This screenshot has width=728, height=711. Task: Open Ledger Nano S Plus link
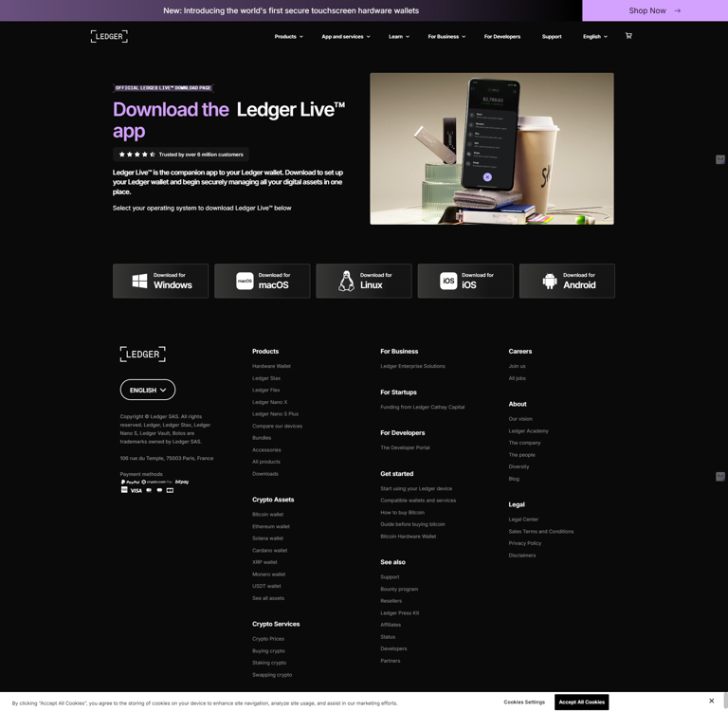pyautogui.click(x=275, y=413)
